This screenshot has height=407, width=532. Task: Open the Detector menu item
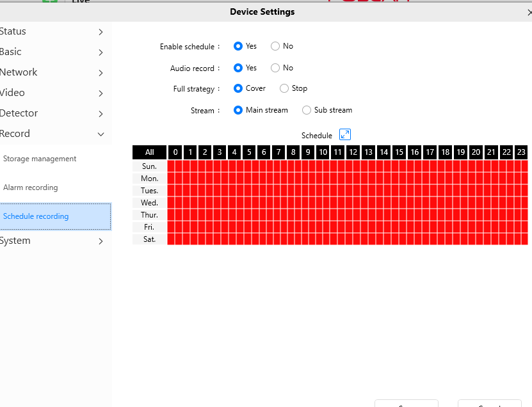click(x=19, y=113)
